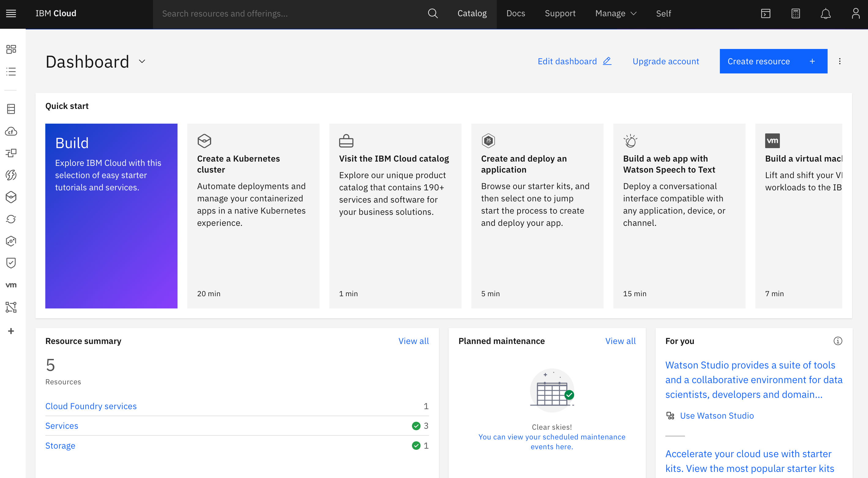The height and width of the screenshot is (478, 868).
Task: Open the user profile avatar icon
Action: [855, 13]
